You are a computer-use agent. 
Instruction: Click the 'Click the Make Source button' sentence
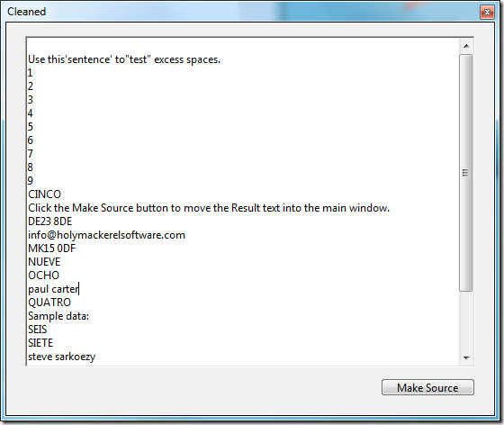click(209, 208)
